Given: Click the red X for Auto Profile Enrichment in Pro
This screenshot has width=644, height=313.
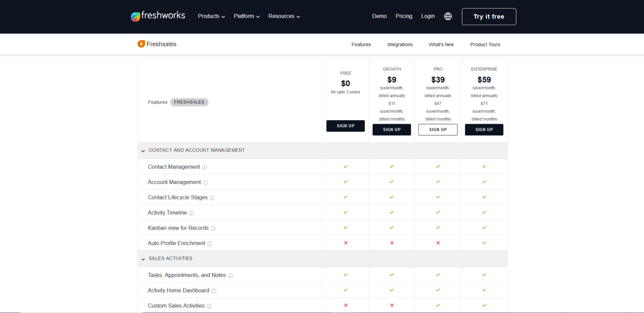Looking at the screenshot, I should (438, 242).
